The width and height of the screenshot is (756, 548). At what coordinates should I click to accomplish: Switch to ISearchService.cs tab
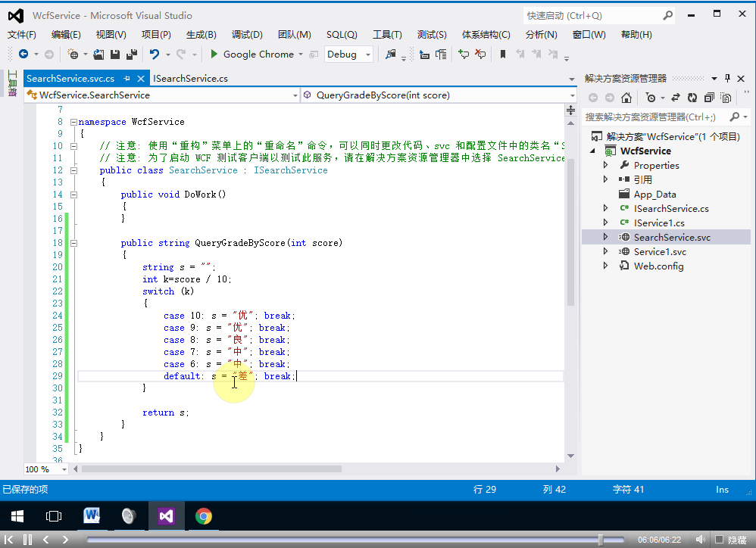[x=190, y=78]
